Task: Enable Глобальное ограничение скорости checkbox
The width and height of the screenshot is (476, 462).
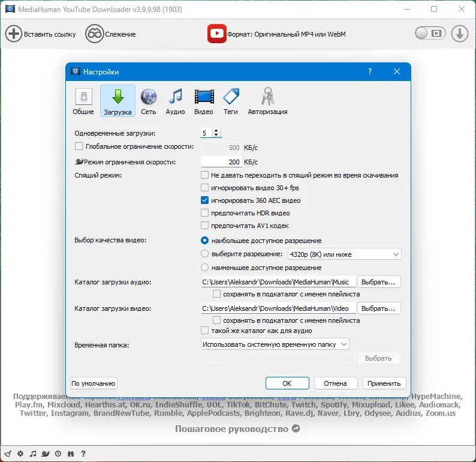Action: click(x=79, y=146)
